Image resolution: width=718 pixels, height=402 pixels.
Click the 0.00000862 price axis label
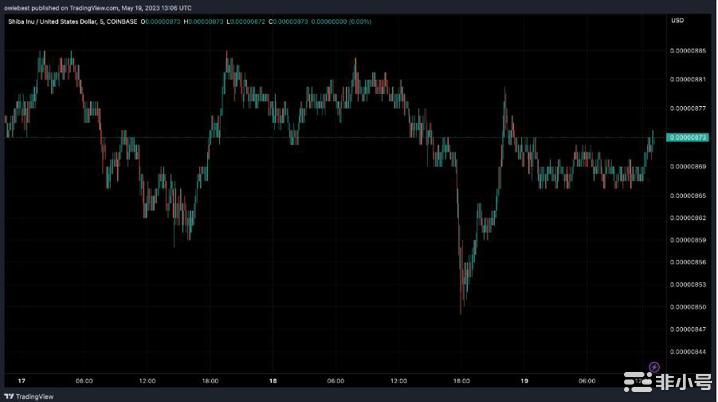(687, 216)
